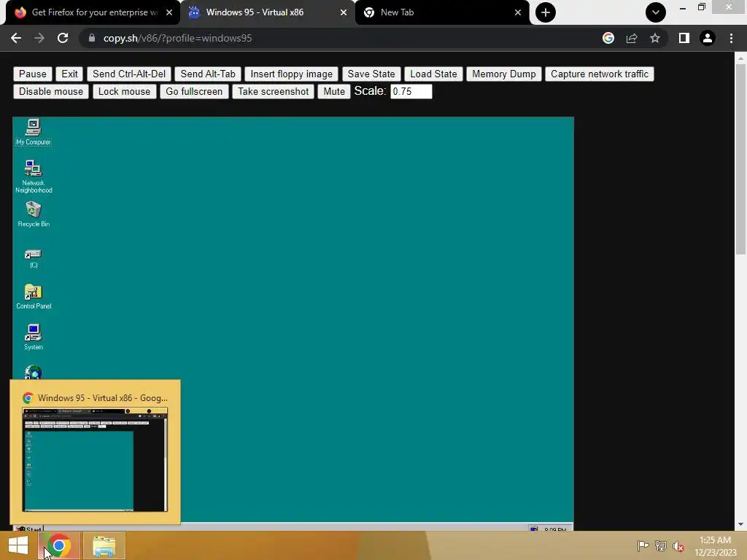Open the Recycle Bin icon
747x560 pixels.
[x=34, y=214]
